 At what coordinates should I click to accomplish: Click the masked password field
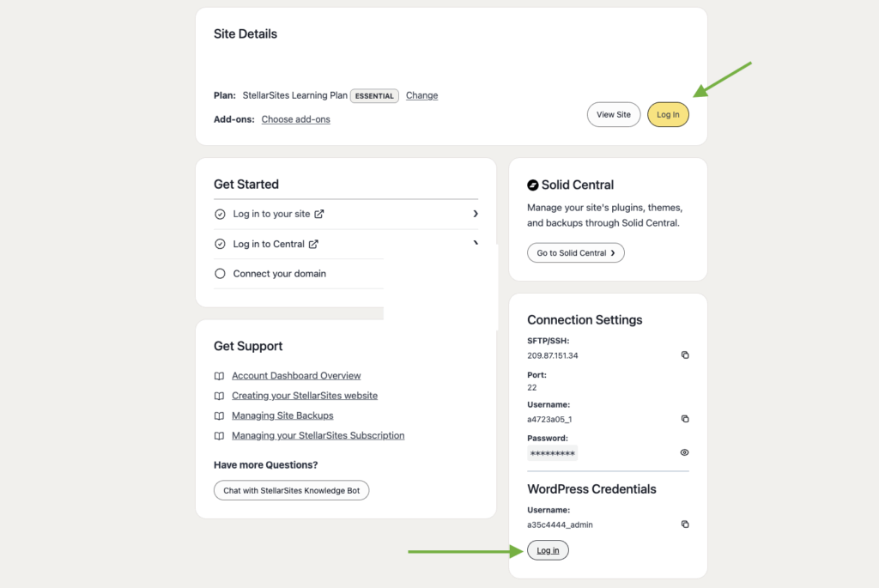coord(552,452)
